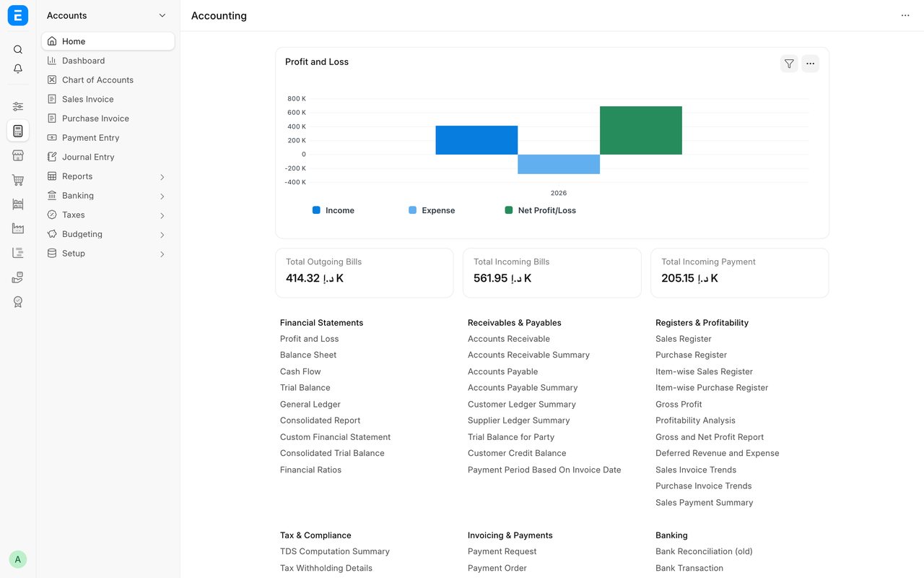
Task: Click the blue E app logo
Action: (18, 15)
